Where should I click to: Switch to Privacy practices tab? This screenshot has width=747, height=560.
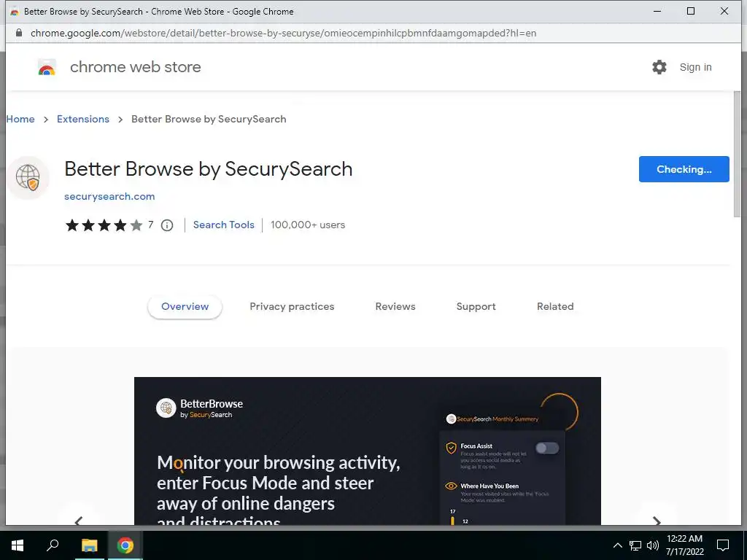pos(292,307)
